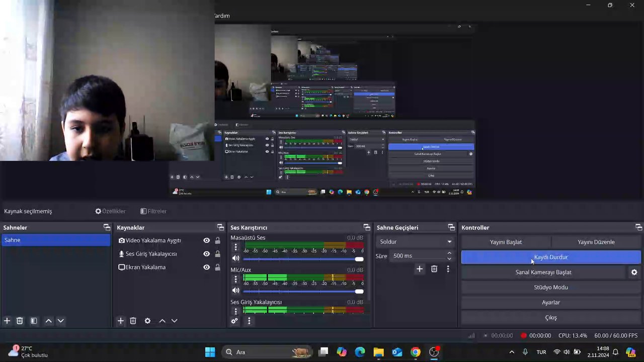Open Ayarlar from the controls panel
Image resolution: width=644 pixels, height=362 pixels.
coord(550,302)
